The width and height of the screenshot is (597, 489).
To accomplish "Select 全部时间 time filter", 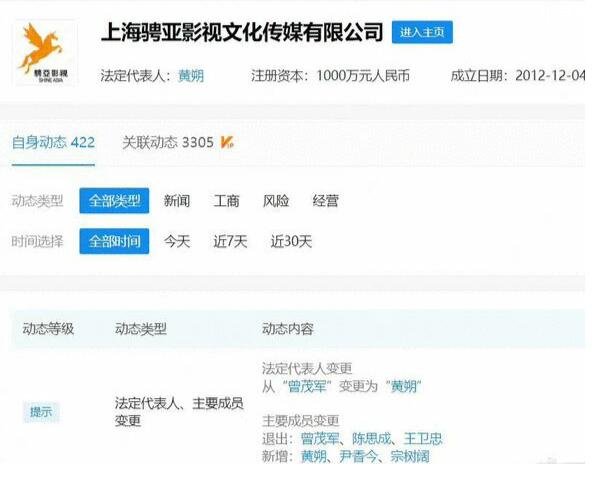I will point(114,241).
